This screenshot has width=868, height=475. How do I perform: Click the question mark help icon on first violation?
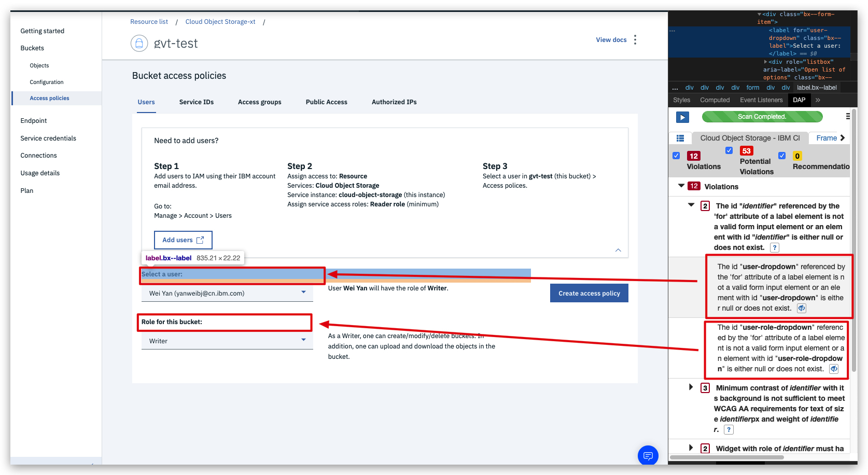point(774,247)
